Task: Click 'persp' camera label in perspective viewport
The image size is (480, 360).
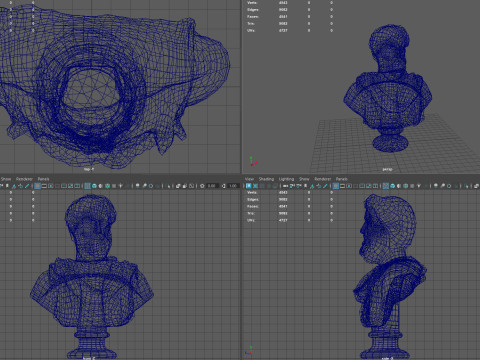Action: [x=387, y=169]
